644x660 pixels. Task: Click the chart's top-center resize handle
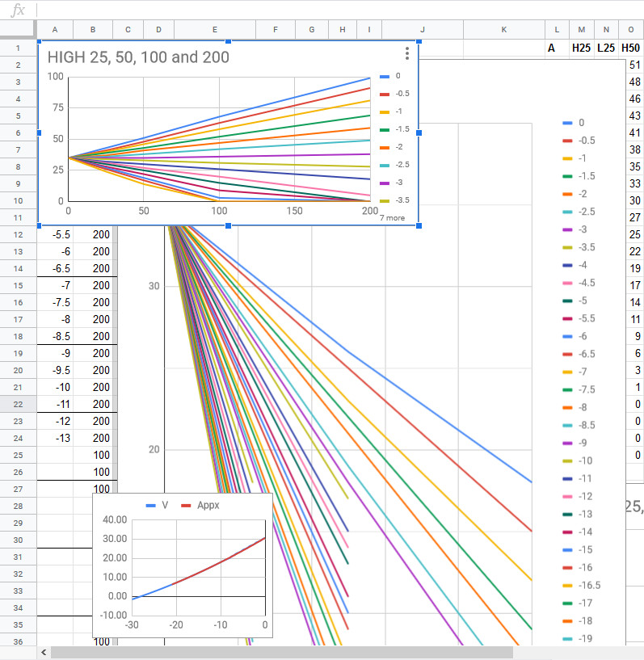point(228,40)
